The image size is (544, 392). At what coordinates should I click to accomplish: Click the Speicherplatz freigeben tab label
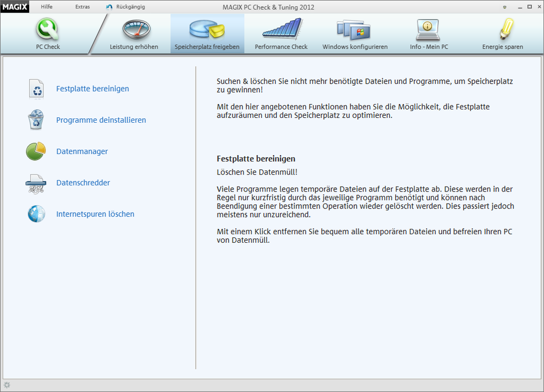[x=207, y=47]
